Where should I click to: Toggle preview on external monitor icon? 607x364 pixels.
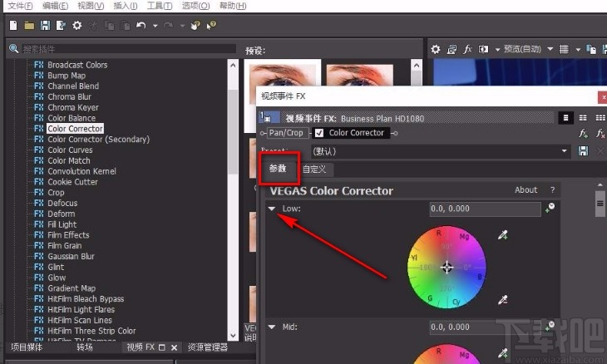click(452, 49)
